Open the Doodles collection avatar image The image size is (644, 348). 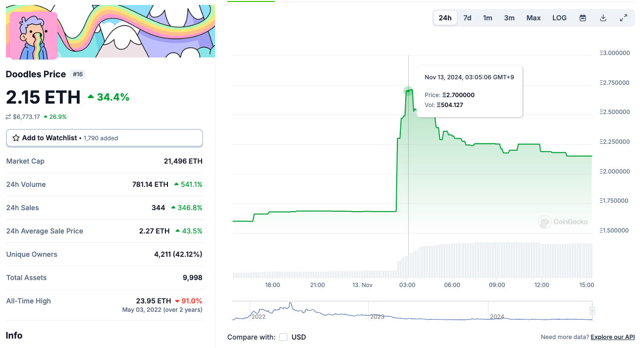(34, 36)
